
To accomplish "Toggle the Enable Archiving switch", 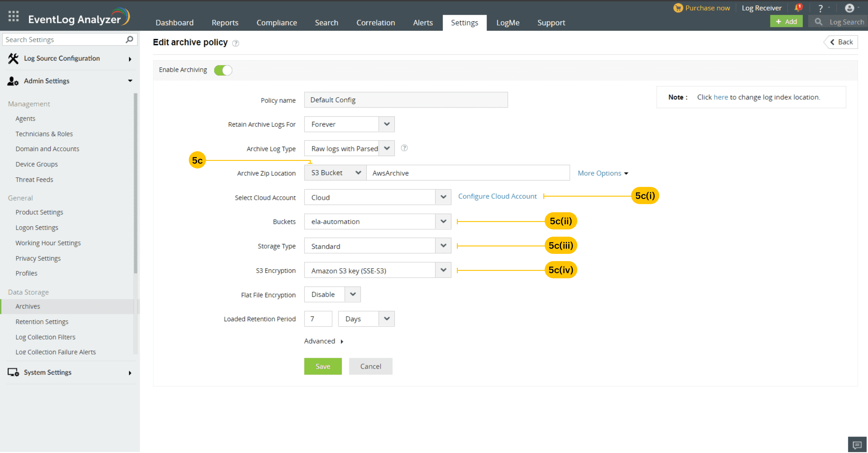I will [x=223, y=70].
